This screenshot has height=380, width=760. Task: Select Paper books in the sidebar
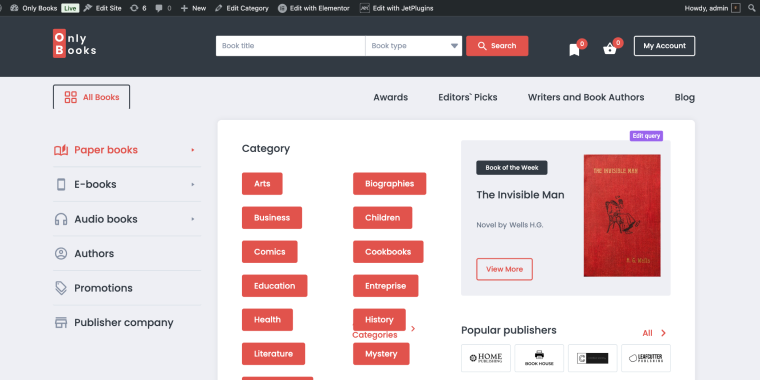pos(106,150)
